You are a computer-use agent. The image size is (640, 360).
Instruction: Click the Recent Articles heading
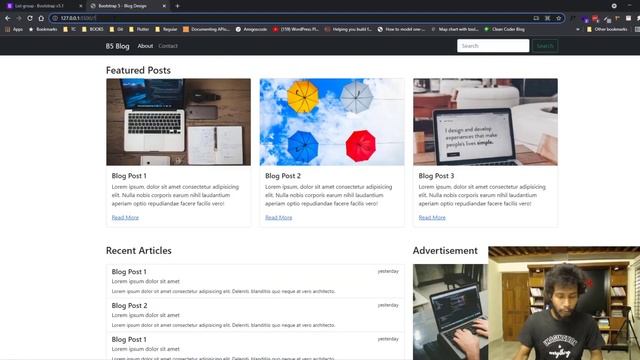pyautogui.click(x=139, y=251)
